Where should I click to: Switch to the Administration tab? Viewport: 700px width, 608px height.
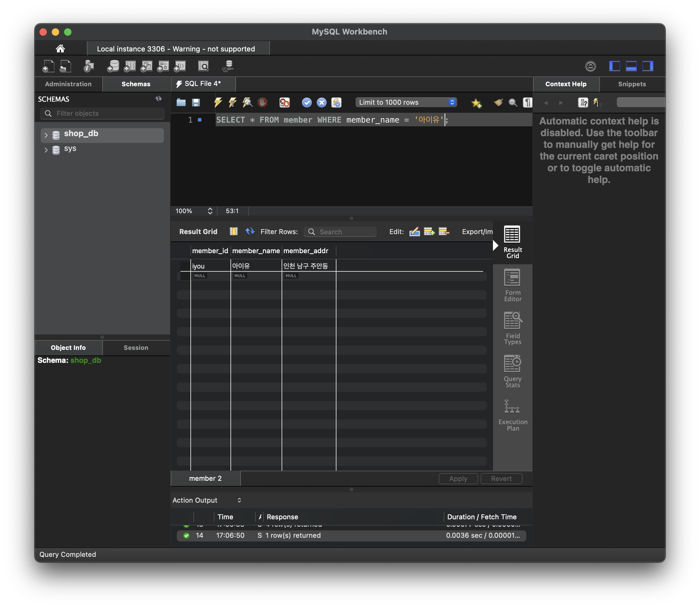[x=68, y=84]
